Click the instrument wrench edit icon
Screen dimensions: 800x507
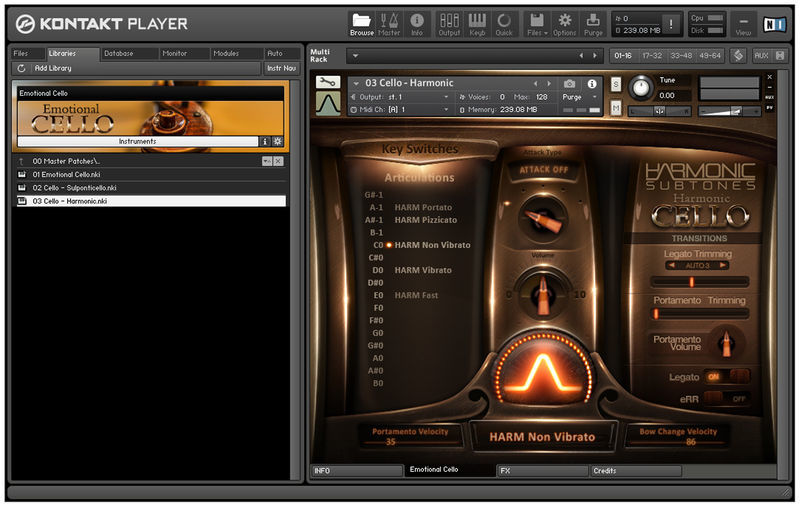click(328, 82)
